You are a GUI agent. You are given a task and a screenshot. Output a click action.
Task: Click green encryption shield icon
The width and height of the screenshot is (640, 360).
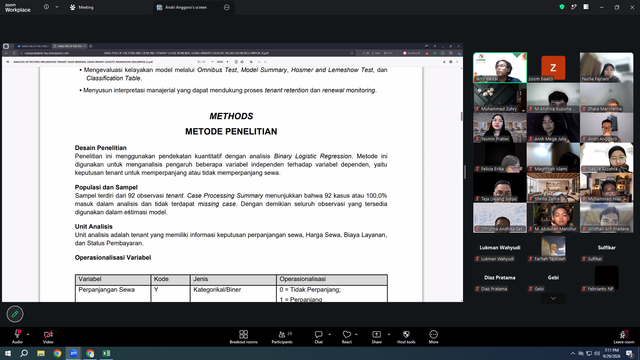[562, 7]
